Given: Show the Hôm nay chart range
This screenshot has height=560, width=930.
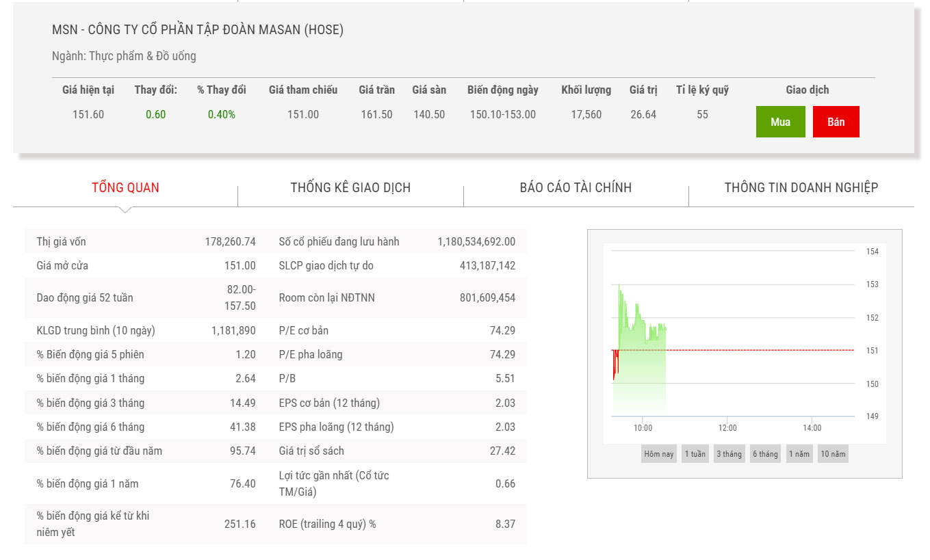Looking at the screenshot, I should 658,454.
